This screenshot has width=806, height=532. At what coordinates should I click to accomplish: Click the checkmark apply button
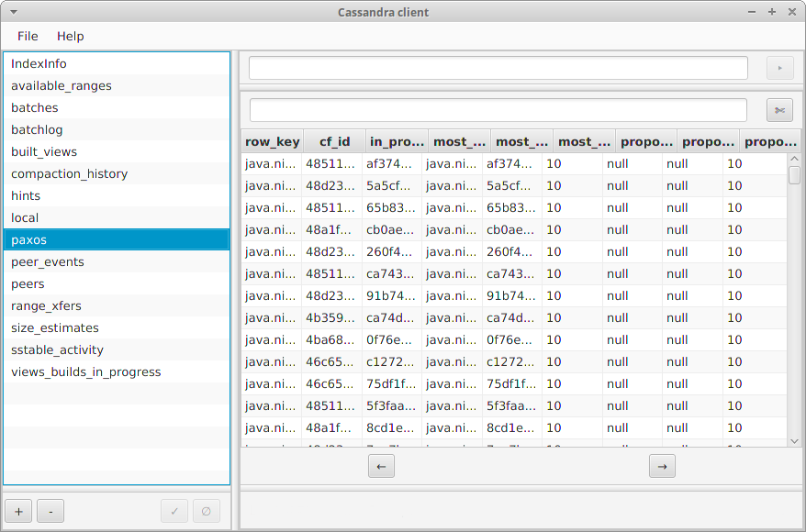(174, 512)
